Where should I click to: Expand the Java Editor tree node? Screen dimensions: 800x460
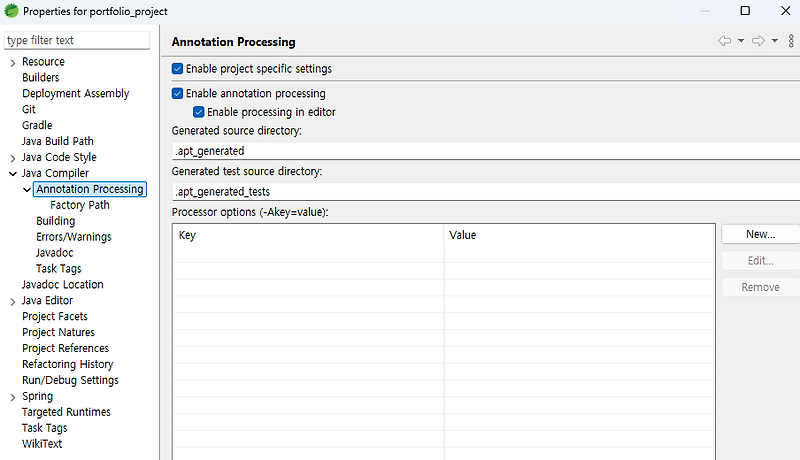pos(12,300)
